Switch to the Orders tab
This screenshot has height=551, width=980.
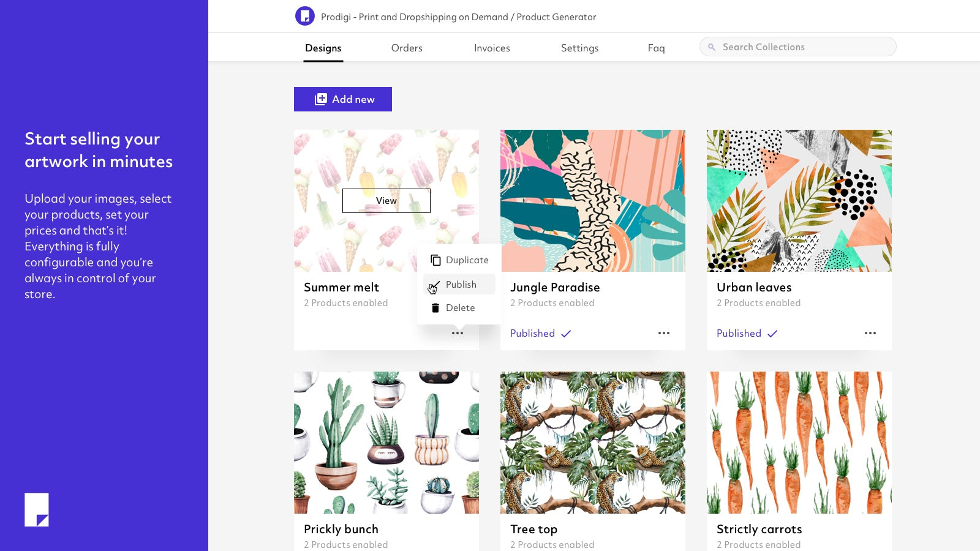click(407, 48)
